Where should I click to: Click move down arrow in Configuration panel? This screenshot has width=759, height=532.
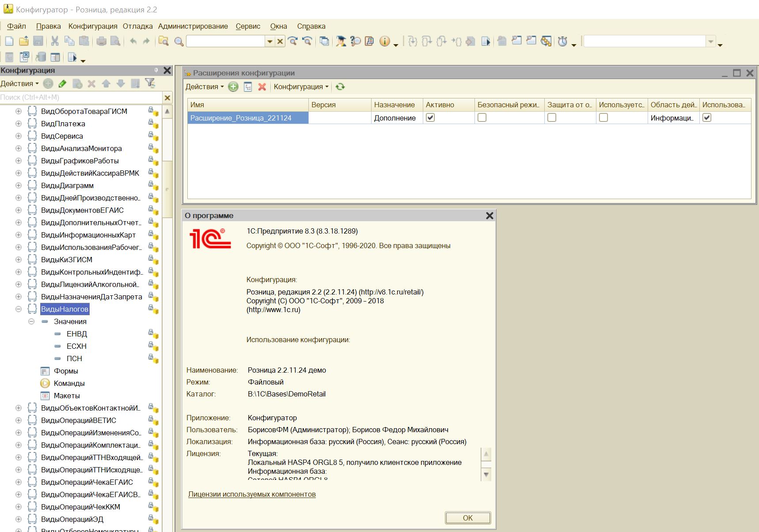tap(121, 83)
